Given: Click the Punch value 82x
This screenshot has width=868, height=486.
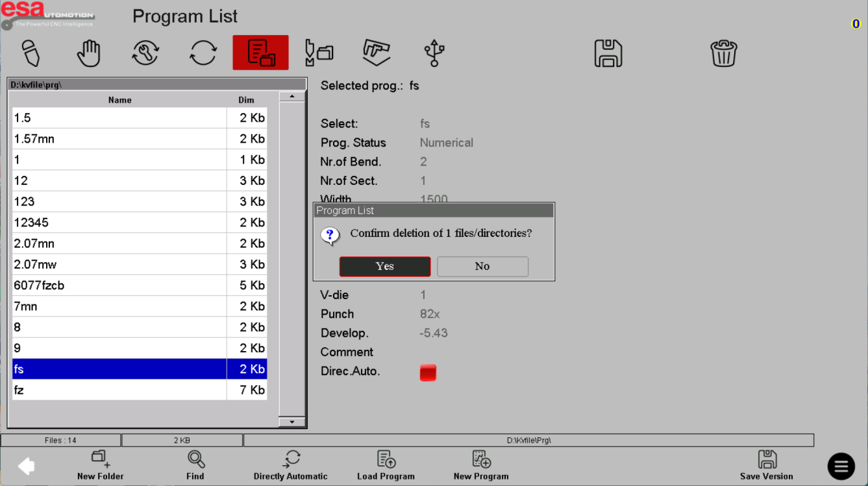Looking at the screenshot, I should (430, 314).
